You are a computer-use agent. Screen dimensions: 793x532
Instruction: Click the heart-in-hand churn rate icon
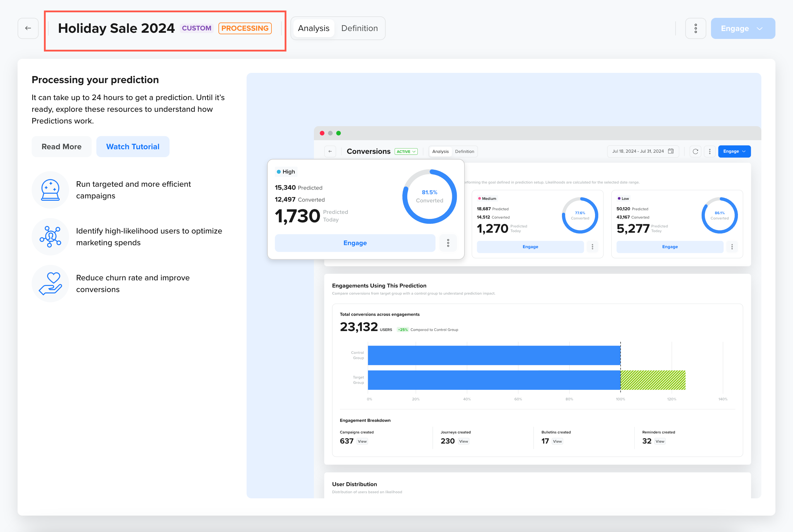50,283
